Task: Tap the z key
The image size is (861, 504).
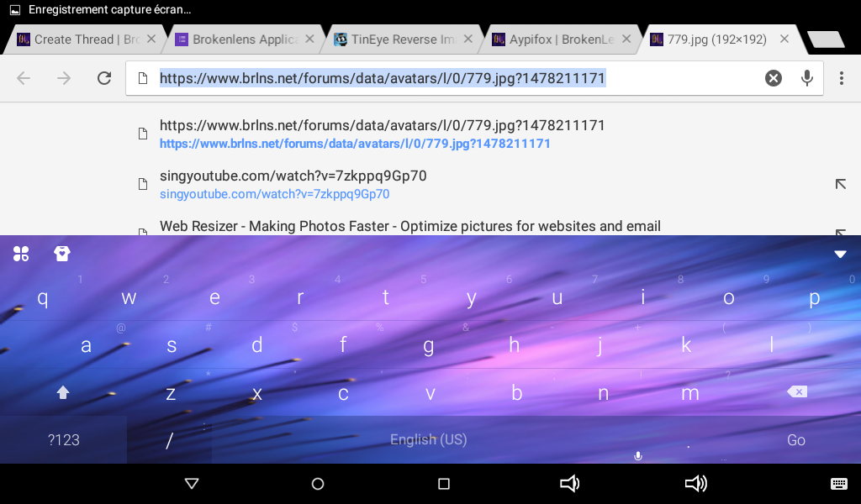Action: [171, 392]
